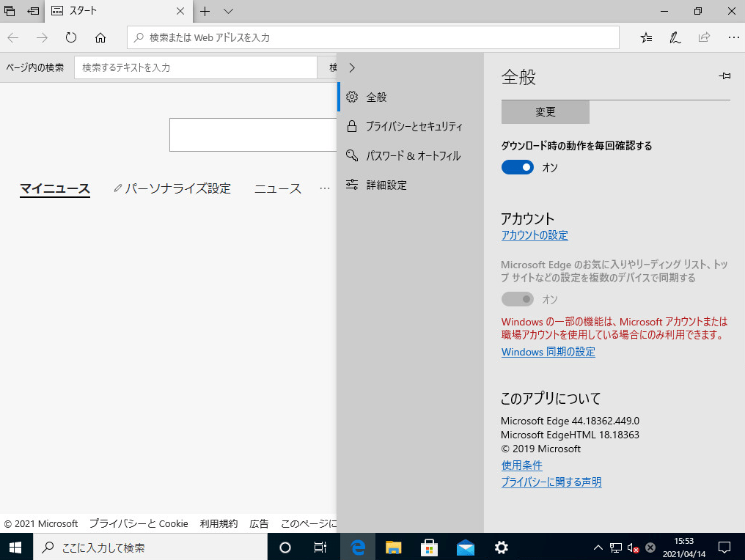Image resolution: width=745 pixels, height=560 pixels.
Task: Refresh the page
Action: (71, 37)
